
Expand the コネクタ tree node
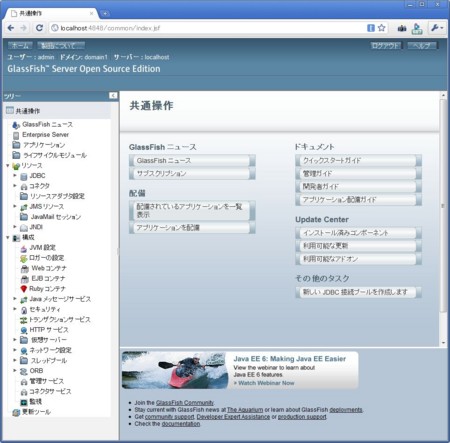point(15,186)
